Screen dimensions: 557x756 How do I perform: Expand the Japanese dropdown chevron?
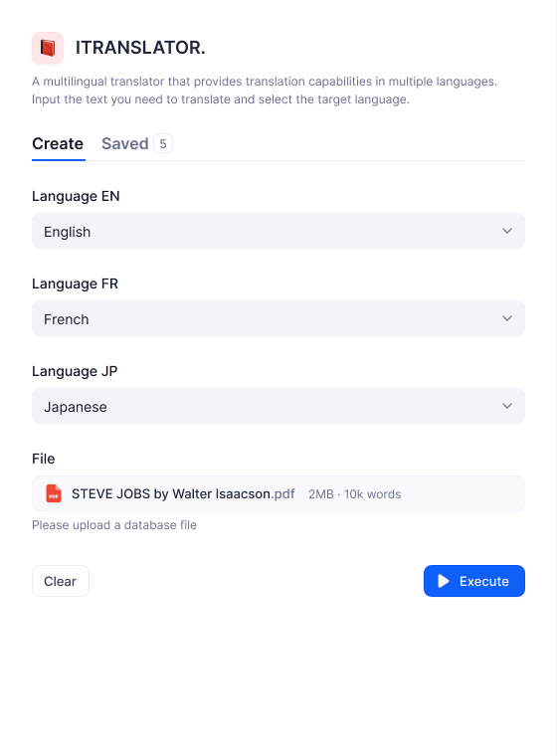[x=507, y=406]
